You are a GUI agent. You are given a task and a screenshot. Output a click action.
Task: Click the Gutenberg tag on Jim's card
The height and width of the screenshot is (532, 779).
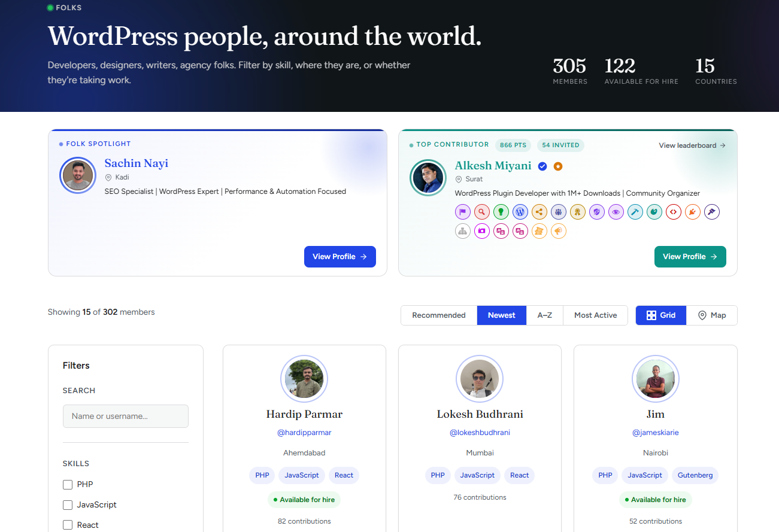point(695,475)
